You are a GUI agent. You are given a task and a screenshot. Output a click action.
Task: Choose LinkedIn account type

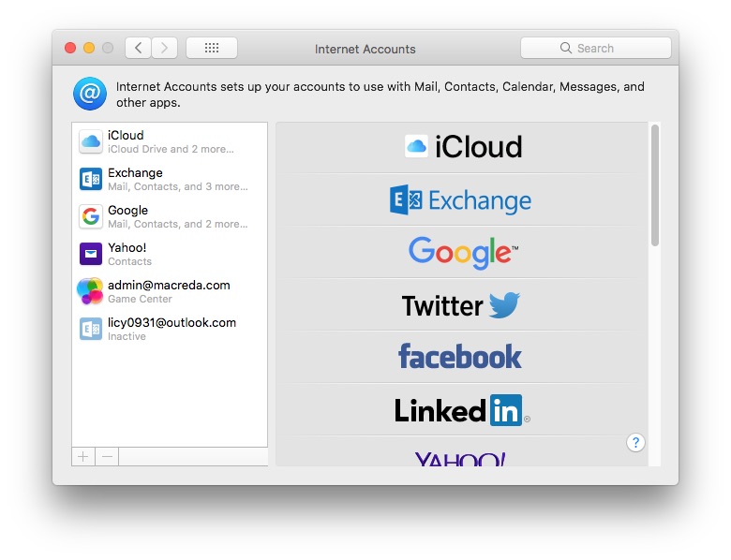coord(463,410)
